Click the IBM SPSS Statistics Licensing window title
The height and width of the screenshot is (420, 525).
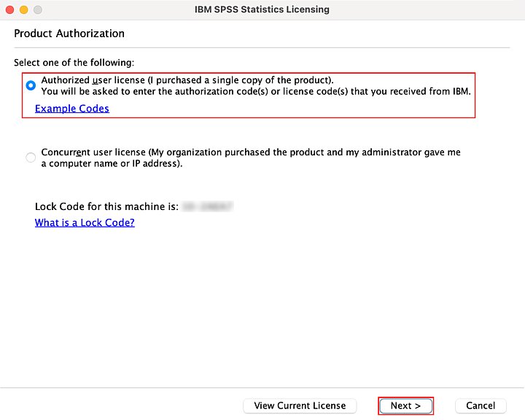click(x=262, y=9)
